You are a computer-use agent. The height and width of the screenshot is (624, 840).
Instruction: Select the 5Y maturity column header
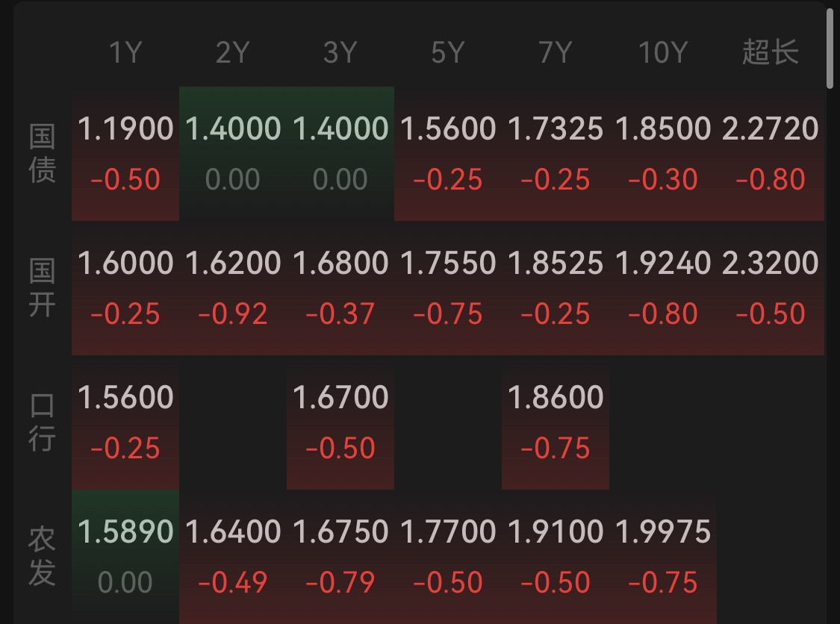pos(447,53)
